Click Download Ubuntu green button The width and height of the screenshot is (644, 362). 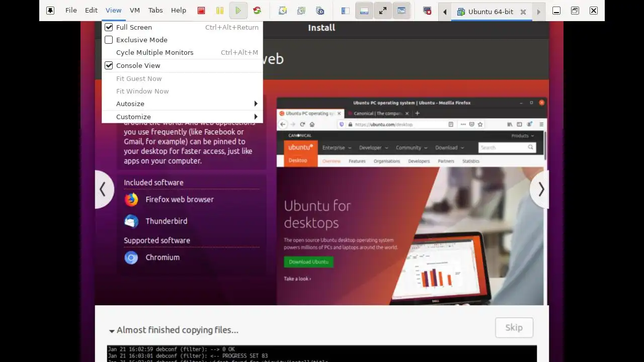click(x=308, y=262)
